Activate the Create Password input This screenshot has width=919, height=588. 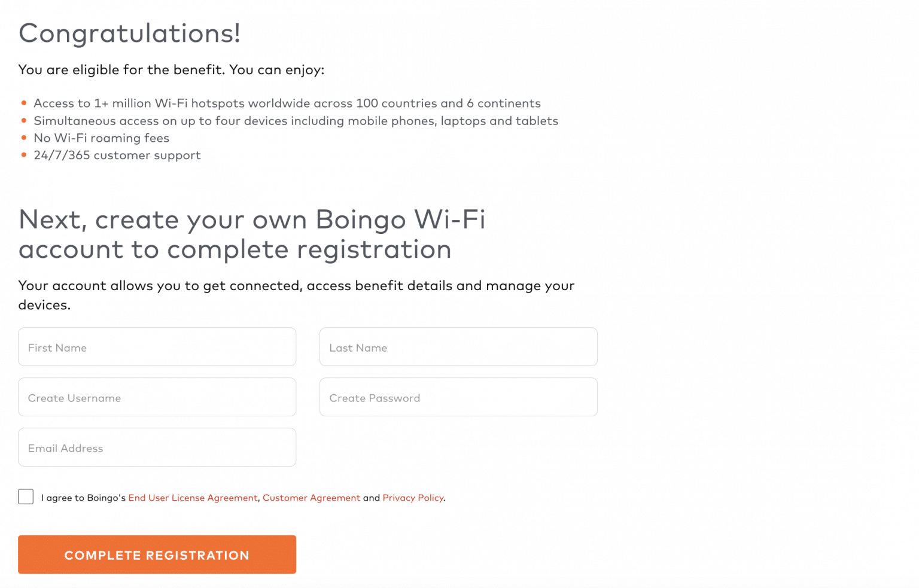point(458,397)
